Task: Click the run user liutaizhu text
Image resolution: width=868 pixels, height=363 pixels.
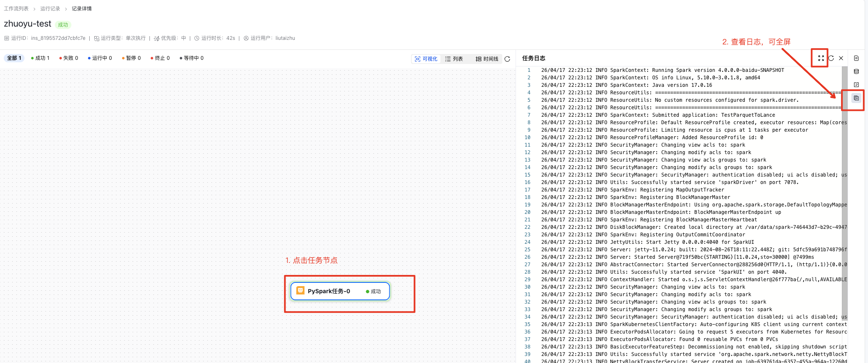Action: [285, 38]
